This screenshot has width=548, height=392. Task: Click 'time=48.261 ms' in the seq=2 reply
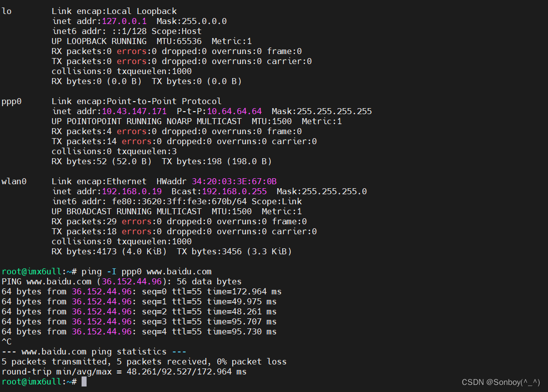pyautogui.click(x=242, y=312)
